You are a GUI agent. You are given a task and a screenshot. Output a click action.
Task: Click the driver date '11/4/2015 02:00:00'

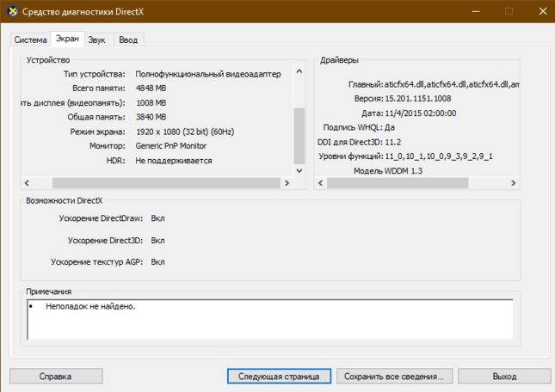pos(420,113)
